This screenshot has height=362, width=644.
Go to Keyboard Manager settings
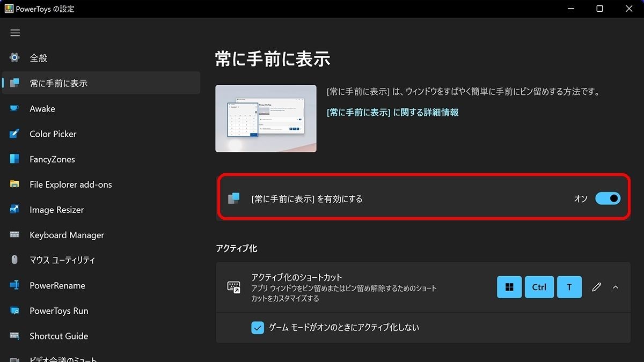click(101, 235)
